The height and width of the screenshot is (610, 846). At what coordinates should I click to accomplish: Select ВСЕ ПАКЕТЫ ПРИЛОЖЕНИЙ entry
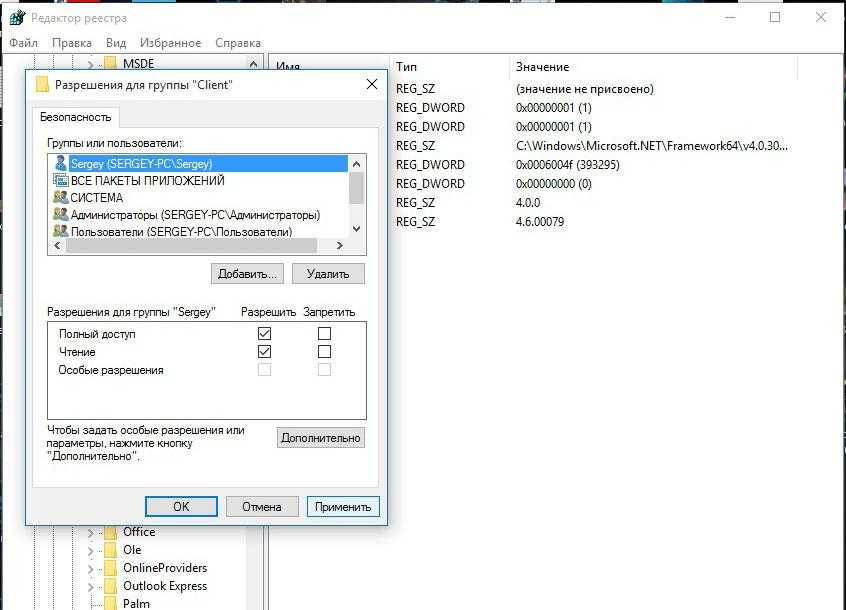point(199,180)
